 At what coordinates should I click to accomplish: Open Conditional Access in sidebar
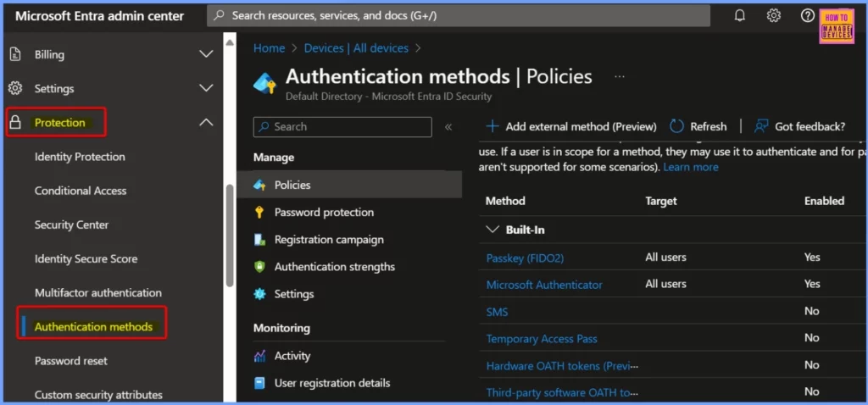pyautogui.click(x=81, y=191)
